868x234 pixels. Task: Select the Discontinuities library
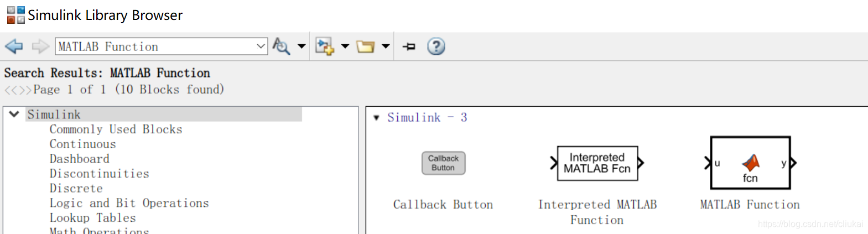pyautogui.click(x=99, y=174)
